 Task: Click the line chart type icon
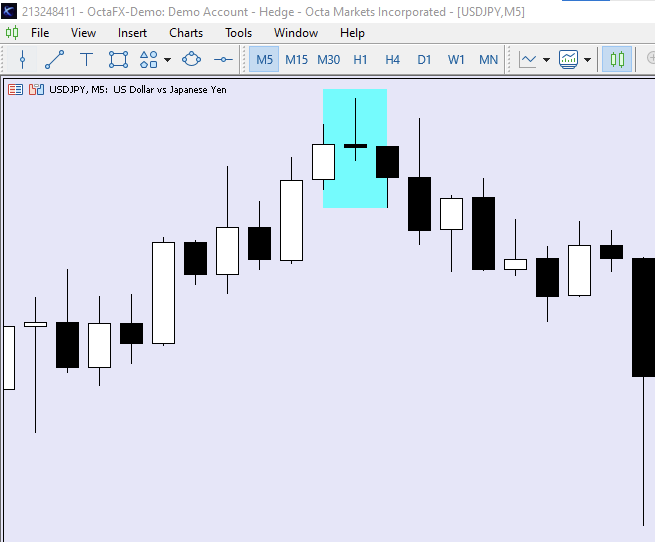click(x=528, y=60)
